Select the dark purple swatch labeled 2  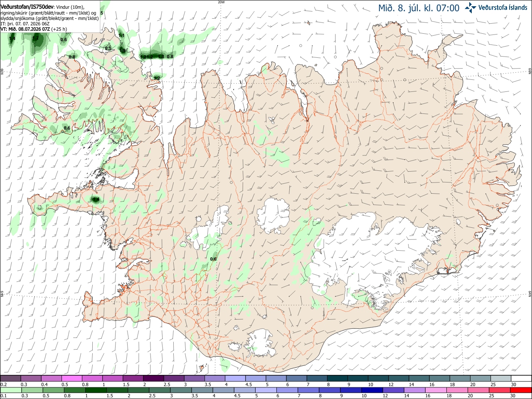153,378
